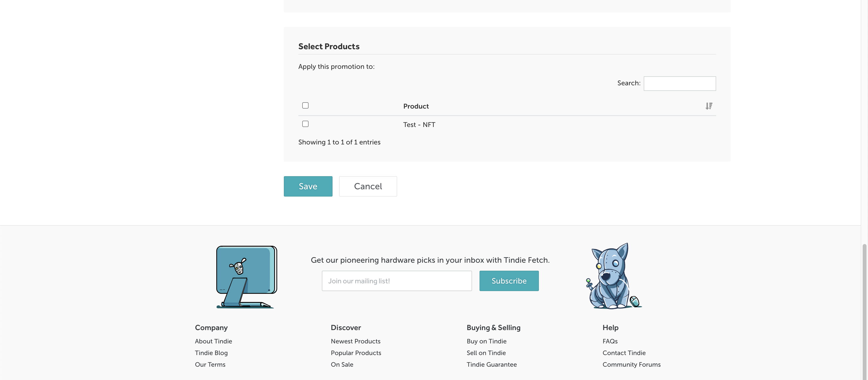
Task: Open the On Sale link
Action: [342, 364]
